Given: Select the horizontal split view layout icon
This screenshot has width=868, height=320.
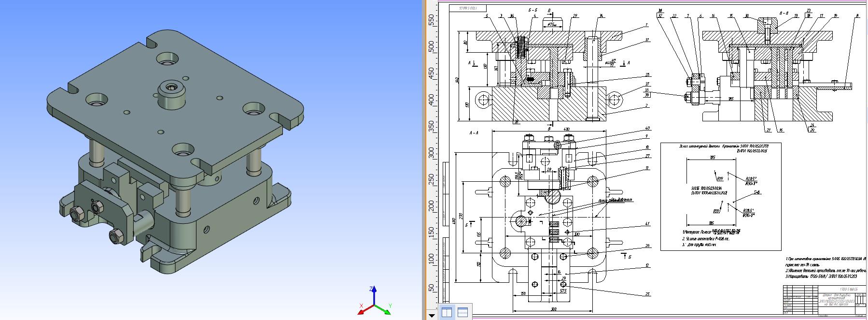Looking at the screenshot, I should coord(462,312).
